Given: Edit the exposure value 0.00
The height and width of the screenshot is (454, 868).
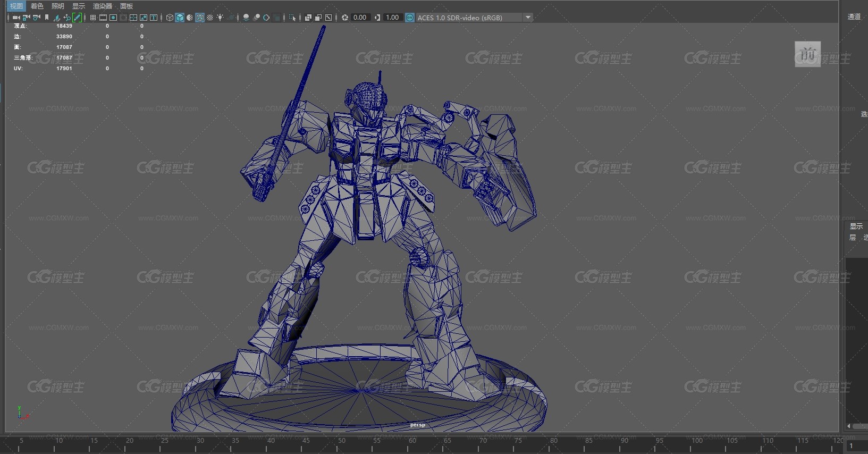Looking at the screenshot, I should tap(360, 18).
